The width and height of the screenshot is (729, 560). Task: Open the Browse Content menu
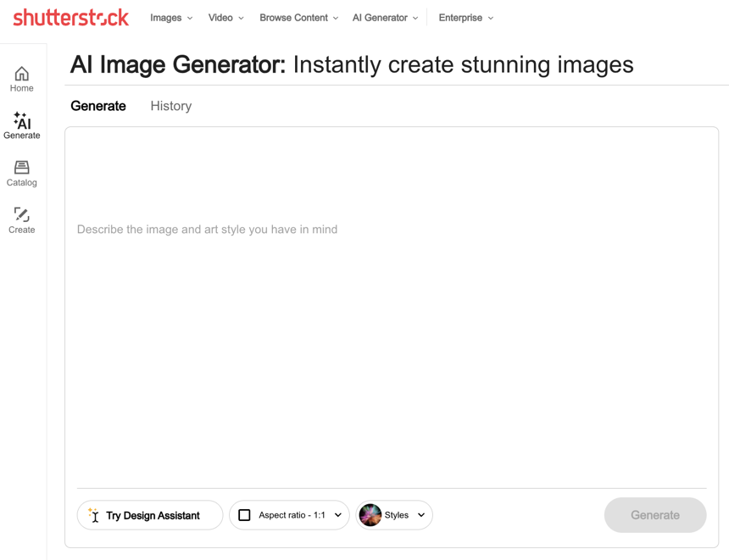298,18
